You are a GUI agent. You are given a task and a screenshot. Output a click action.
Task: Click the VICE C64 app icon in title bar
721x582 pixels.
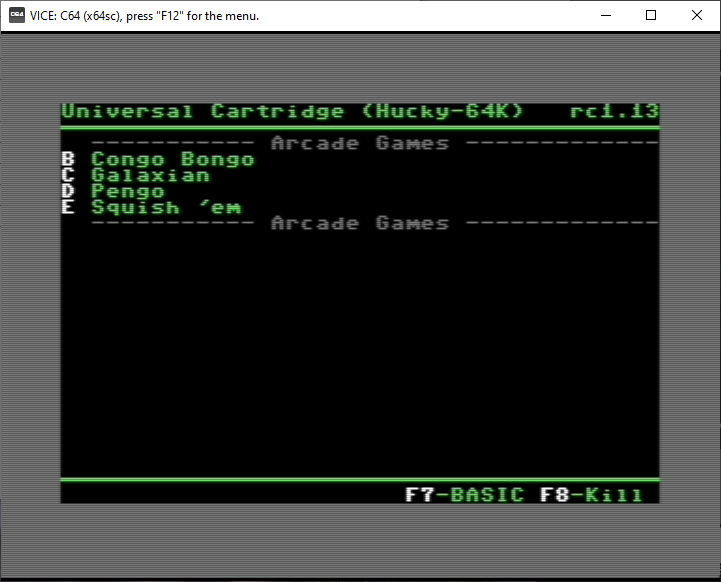click(x=17, y=15)
